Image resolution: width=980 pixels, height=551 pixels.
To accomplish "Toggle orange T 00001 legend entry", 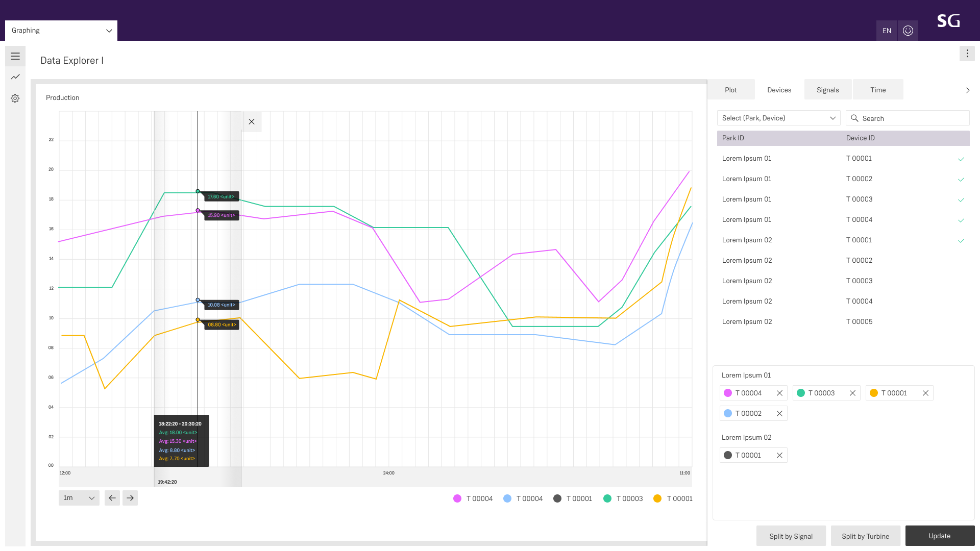I will 673,498.
